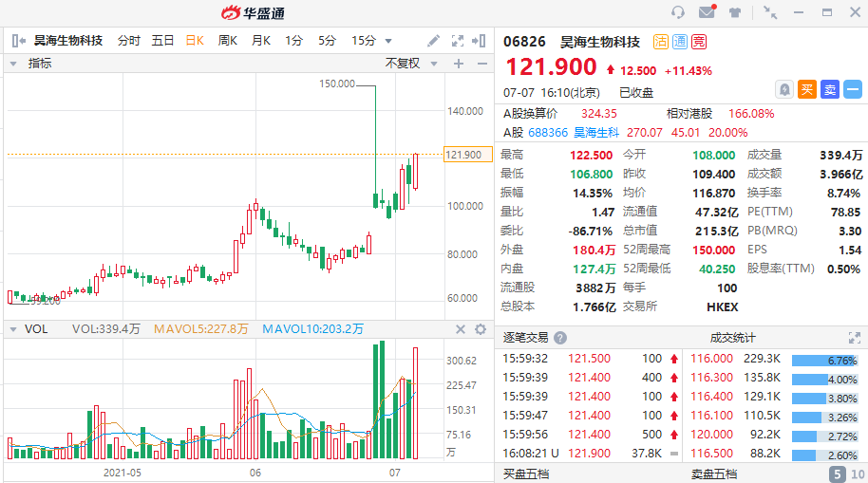Collapse the VOL indicator triangle

click(13, 329)
